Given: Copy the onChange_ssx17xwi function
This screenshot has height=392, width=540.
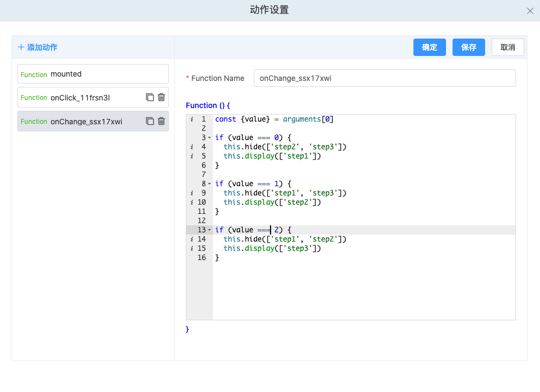Looking at the screenshot, I should point(150,121).
